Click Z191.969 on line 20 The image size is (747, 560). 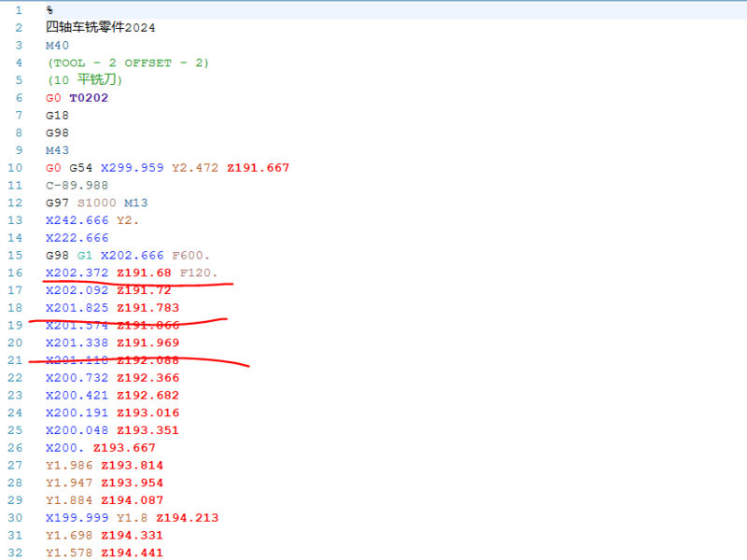pos(148,343)
